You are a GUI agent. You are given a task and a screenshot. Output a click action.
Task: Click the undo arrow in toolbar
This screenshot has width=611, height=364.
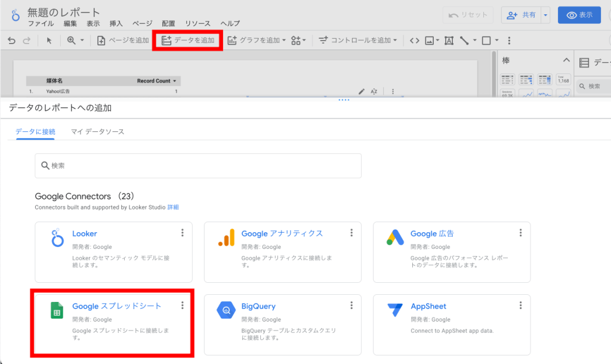(x=12, y=41)
